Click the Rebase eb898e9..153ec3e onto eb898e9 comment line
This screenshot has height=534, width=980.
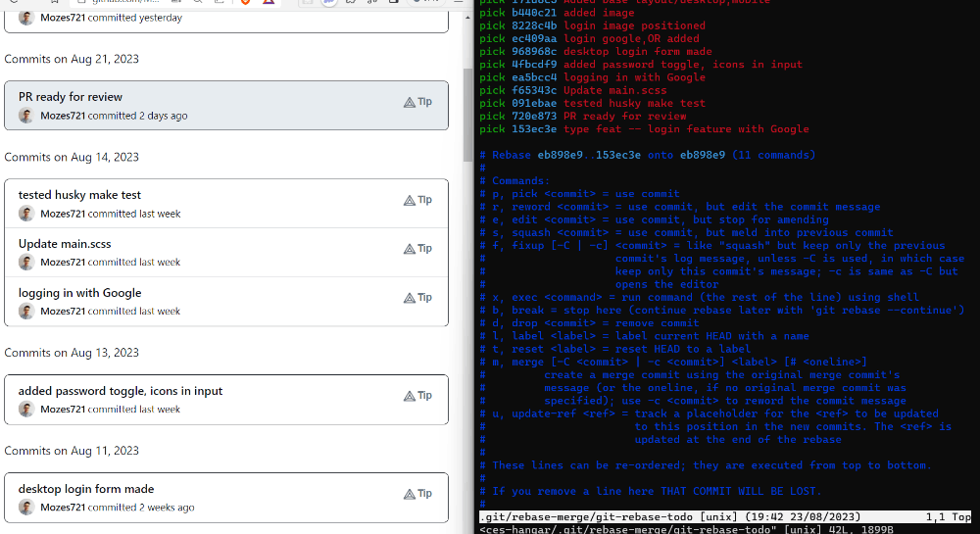coord(648,155)
